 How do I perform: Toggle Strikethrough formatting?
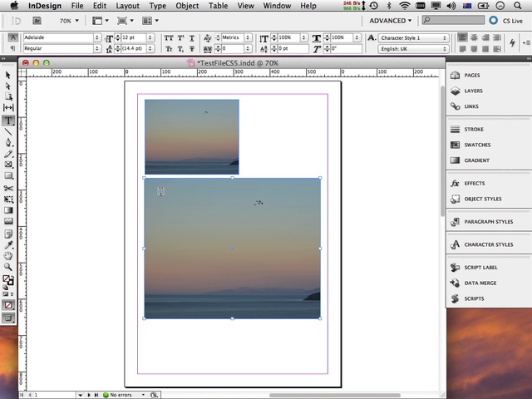pos(192,49)
